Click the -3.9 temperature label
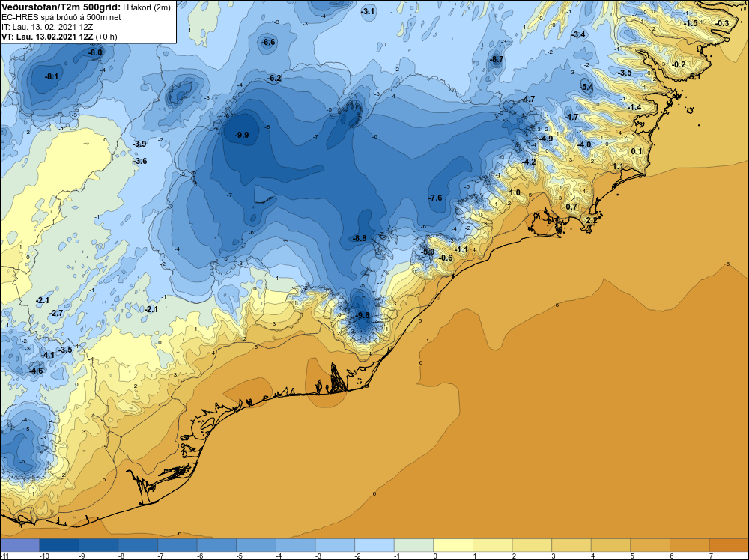The height and width of the screenshot is (560, 749). click(x=139, y=144)
